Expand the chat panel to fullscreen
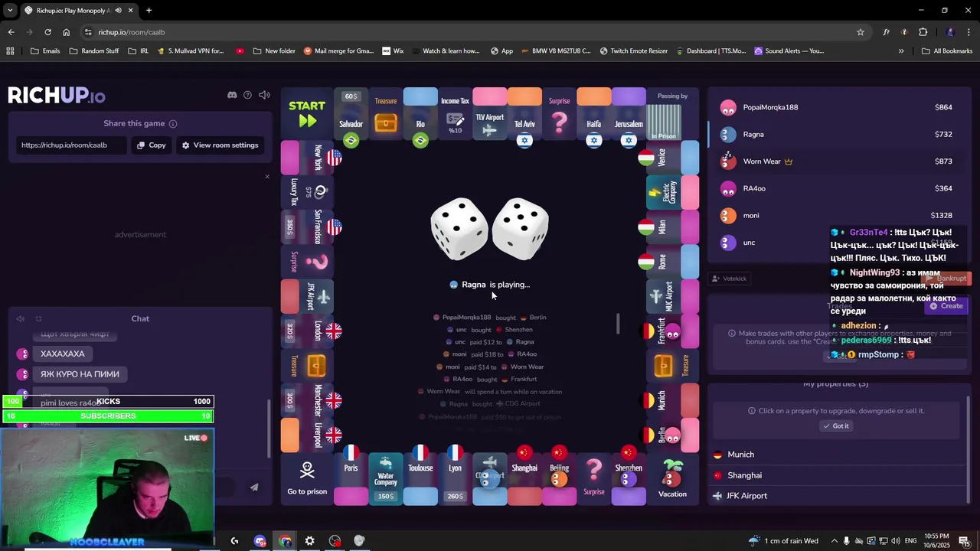Image resolution: width=980 pixels, height=551 pixels. [38, 318]
